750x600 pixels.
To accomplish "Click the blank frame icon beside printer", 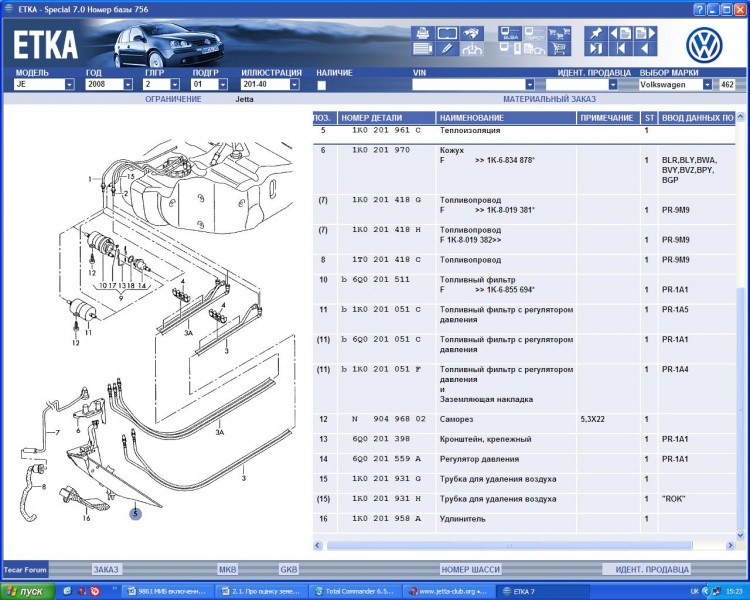I will pos(447,33).
